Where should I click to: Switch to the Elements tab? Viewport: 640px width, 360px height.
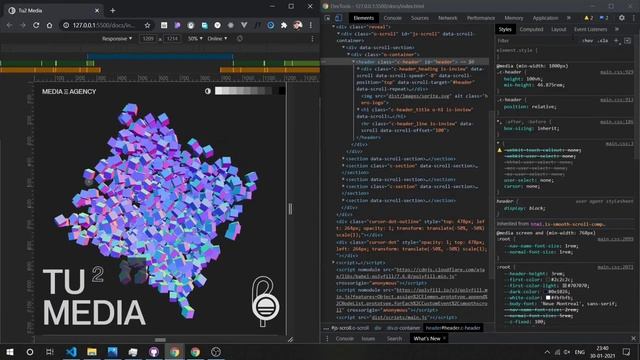coord(363,18)
